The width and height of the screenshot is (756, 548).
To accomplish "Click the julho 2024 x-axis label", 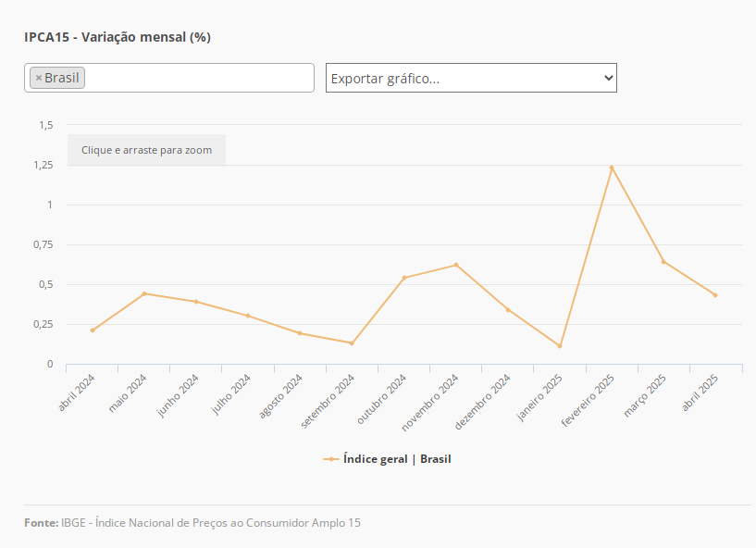I will click(232, 395).
